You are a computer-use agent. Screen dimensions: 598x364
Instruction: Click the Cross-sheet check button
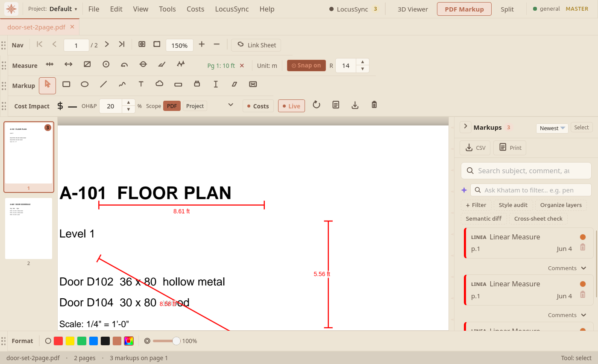point(538,218)
